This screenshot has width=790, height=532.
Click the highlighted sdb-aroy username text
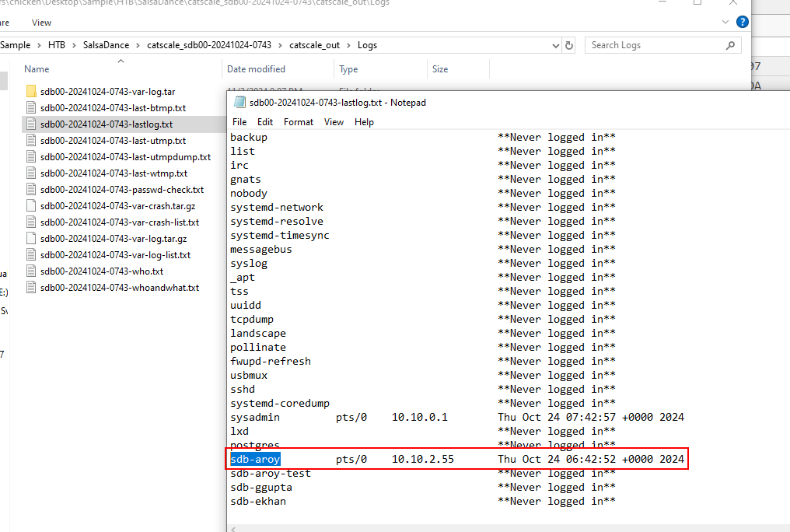click(255, 459)
